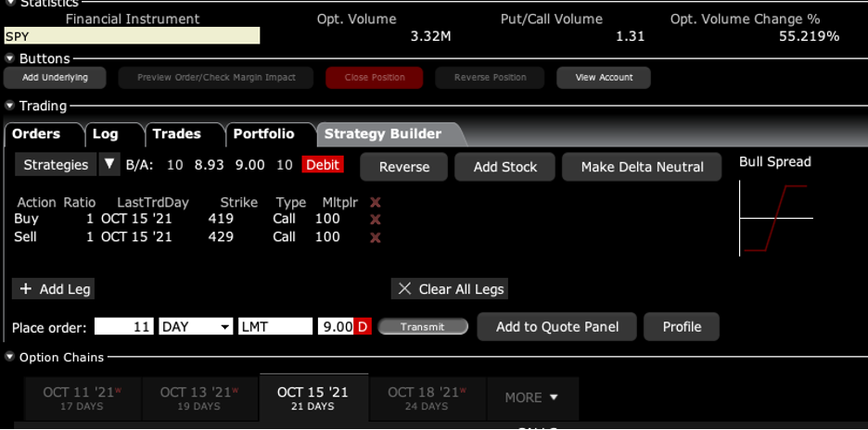Remove the Buy 419 Call leg

(376, 220)
